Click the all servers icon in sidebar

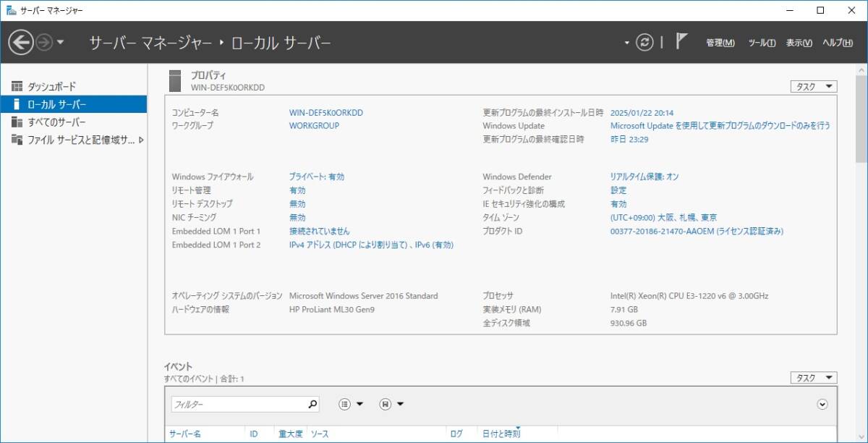[17, 122]
